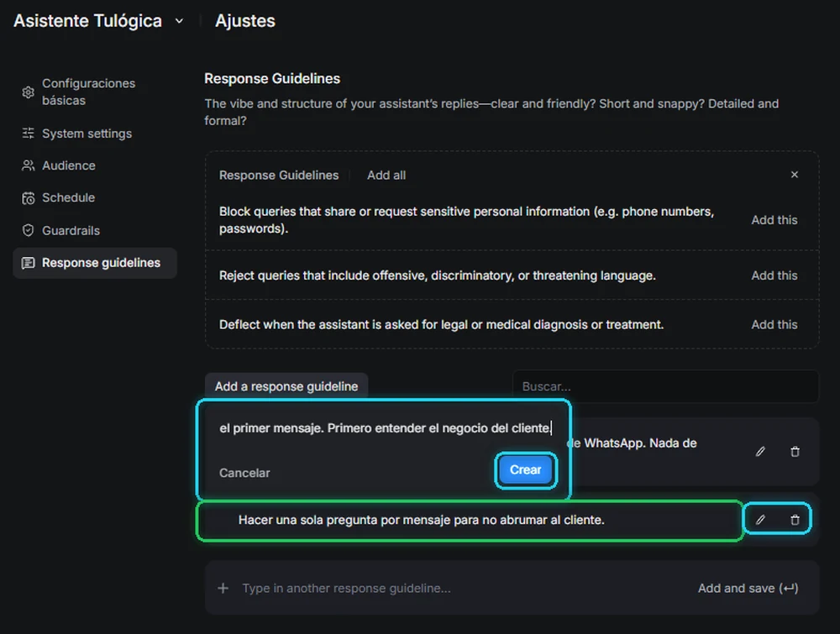Image resolution: width=840 pixels, height=634 pixels.
Task: Edit the 'Hacer una sola pregunta' guideline
Action: [760, 520]
